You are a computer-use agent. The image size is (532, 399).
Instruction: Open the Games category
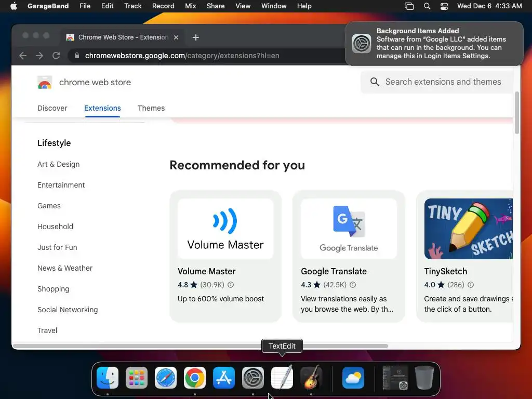(x=49, y=206)
